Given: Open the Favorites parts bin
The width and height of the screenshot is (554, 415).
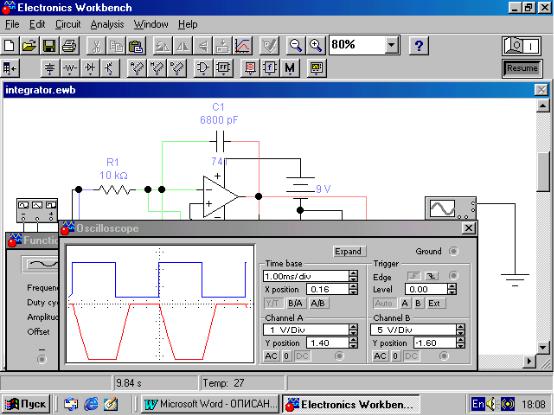Looking at the screenshot, I should [x=10, y=68].
